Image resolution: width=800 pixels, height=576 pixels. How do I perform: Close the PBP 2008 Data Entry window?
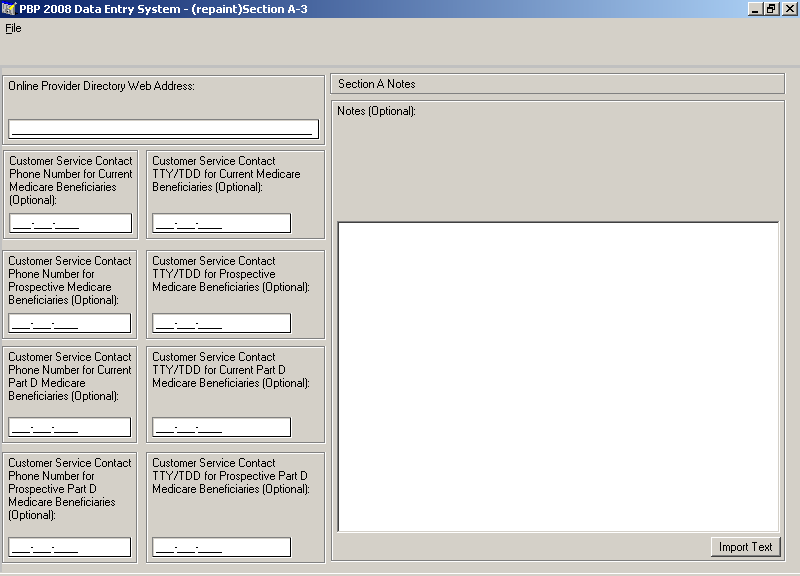click(790, 9)
